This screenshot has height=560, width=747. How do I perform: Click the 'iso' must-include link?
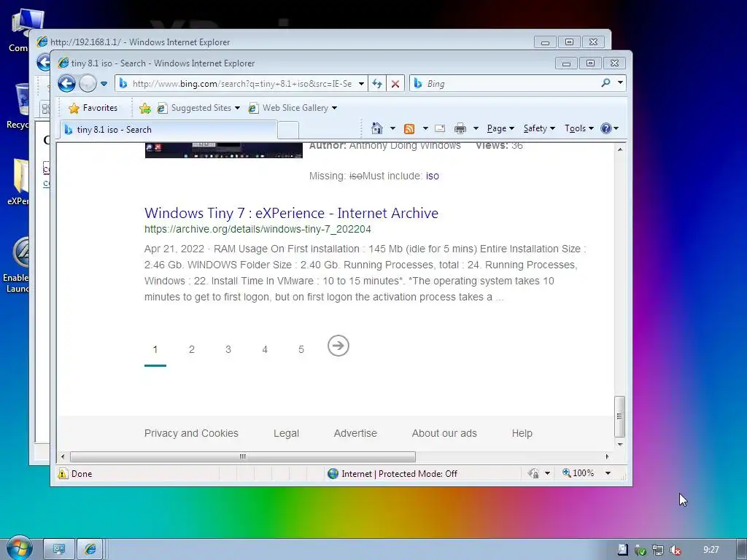(432, 176)
